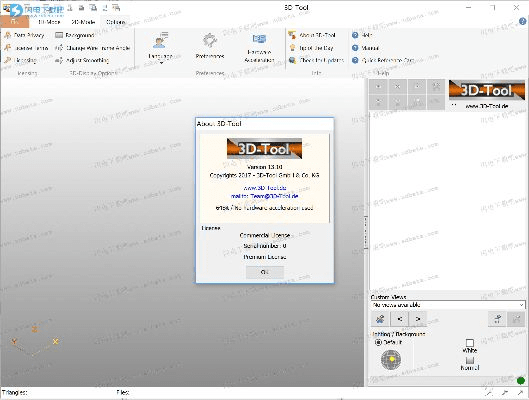Click the Serial number text
The height and width of the screenshot is (400, 529).
point(265,246)
